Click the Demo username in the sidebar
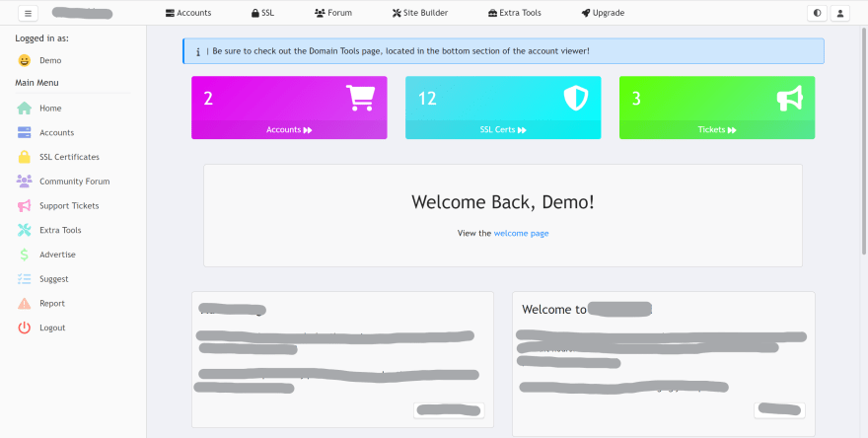The image size is (868, 438). coord(50,61)
